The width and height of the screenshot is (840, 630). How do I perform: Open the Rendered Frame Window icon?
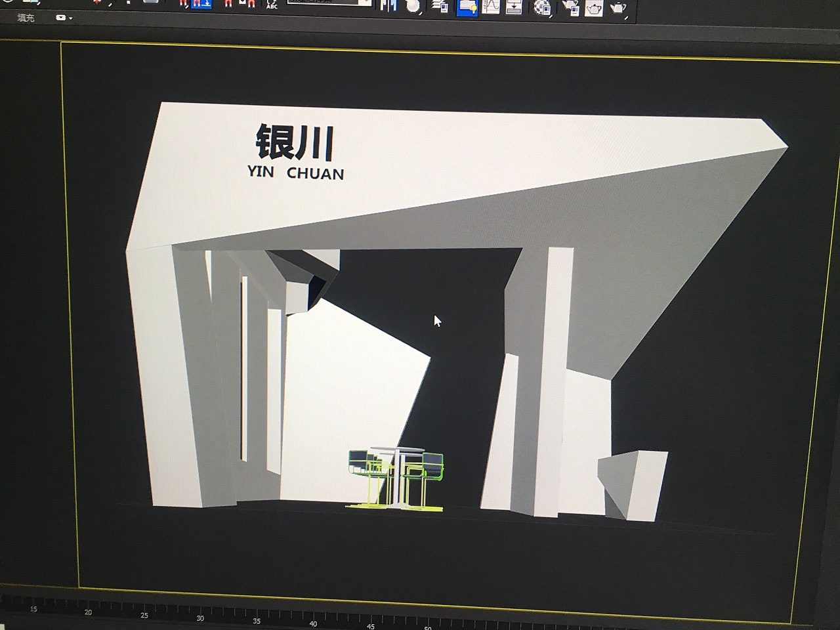594,8
